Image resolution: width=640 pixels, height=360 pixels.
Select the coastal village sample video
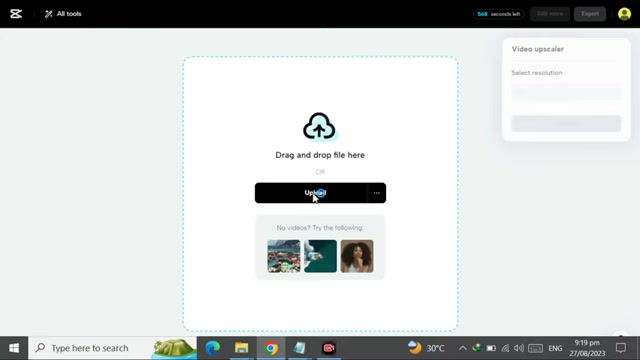[x=284, y=256]
